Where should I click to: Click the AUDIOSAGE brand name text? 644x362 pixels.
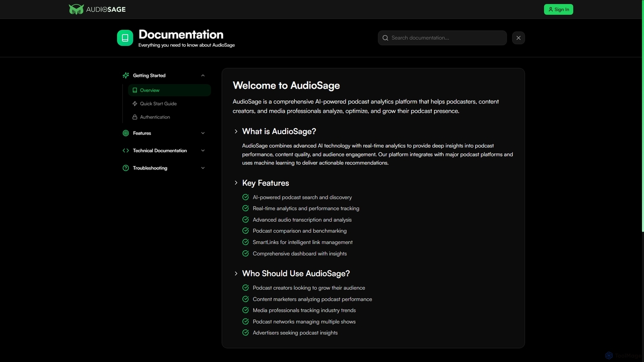(x=106, y=9)
